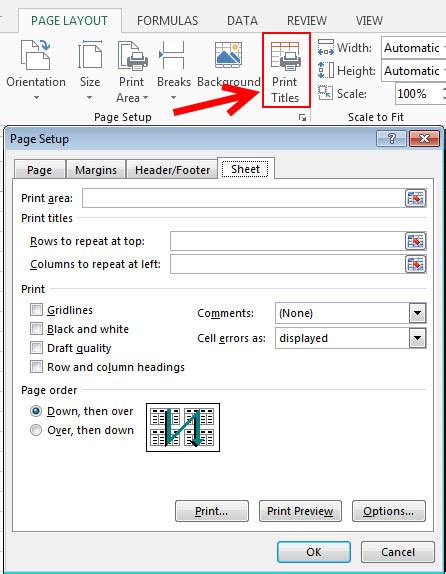
Task: Open the VIEW ribbon tab
Action: (369, 20)
